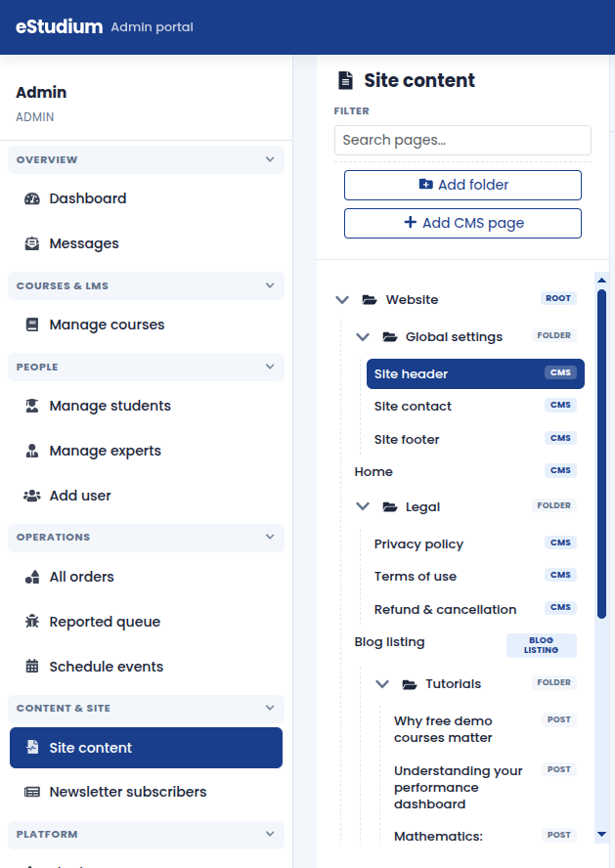Click the Website open-folder icon

(370, 299)
